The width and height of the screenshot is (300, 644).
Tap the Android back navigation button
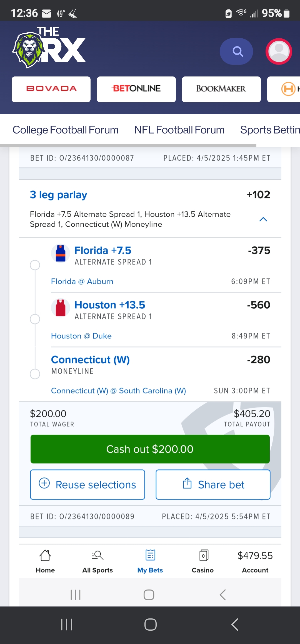click(x=235, y=625)
